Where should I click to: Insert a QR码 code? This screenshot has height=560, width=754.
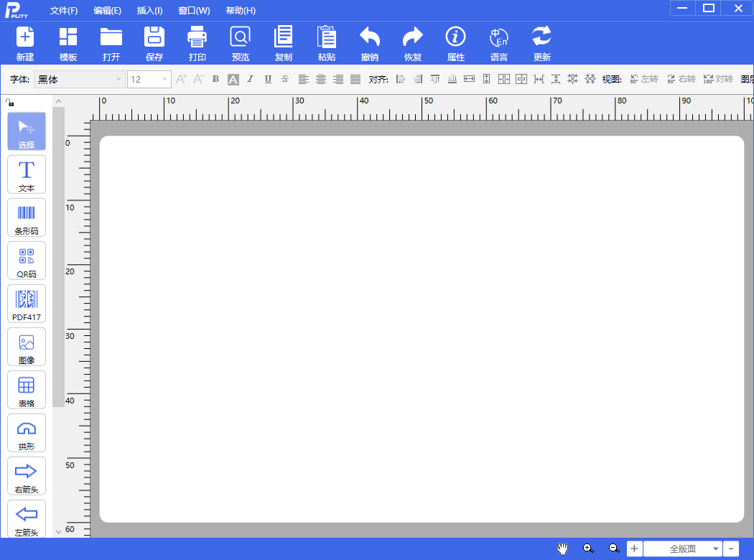point(27,261)
